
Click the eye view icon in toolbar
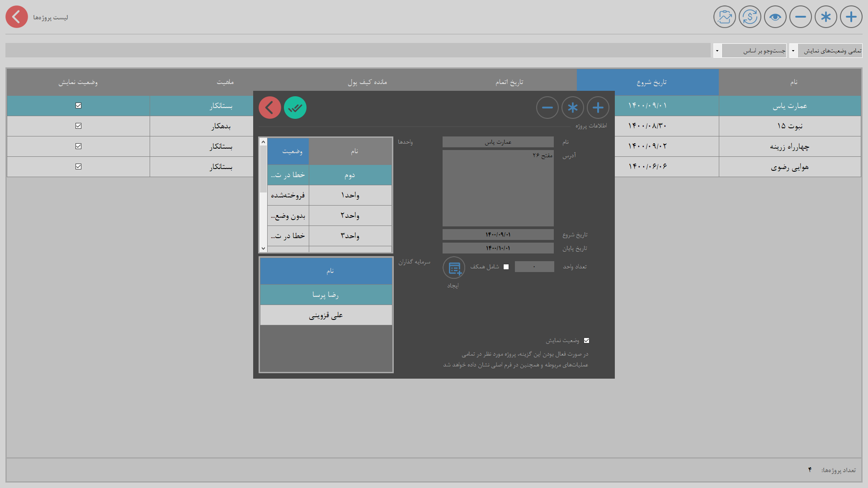[775, 17]
